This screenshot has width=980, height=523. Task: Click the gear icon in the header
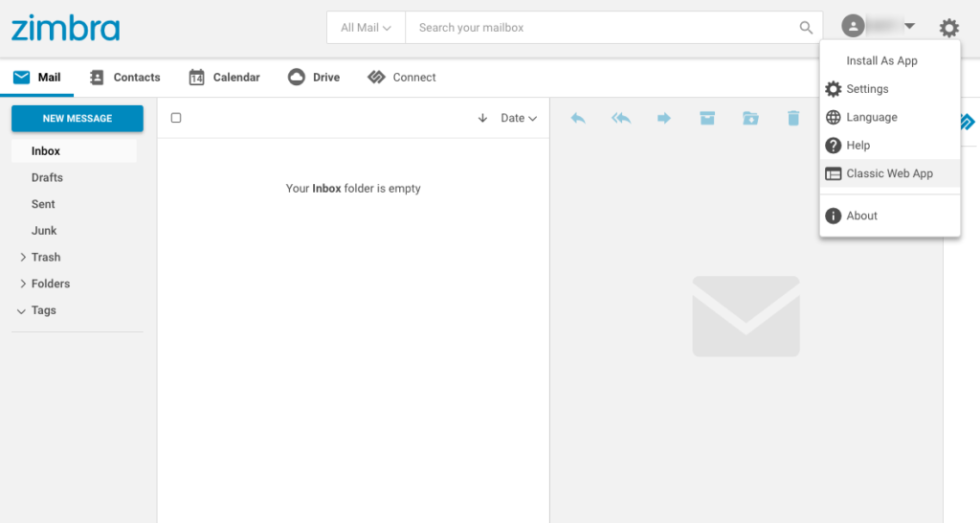948,28
